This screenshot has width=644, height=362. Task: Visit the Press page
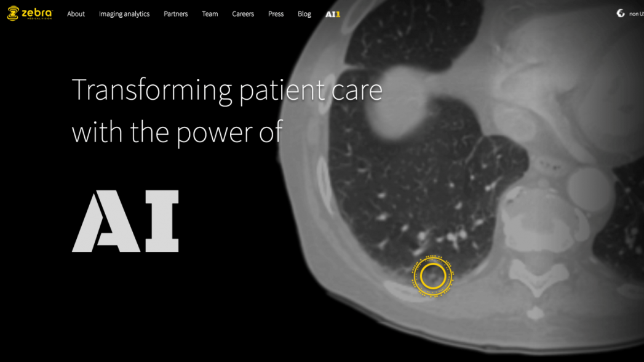point(276,14)
